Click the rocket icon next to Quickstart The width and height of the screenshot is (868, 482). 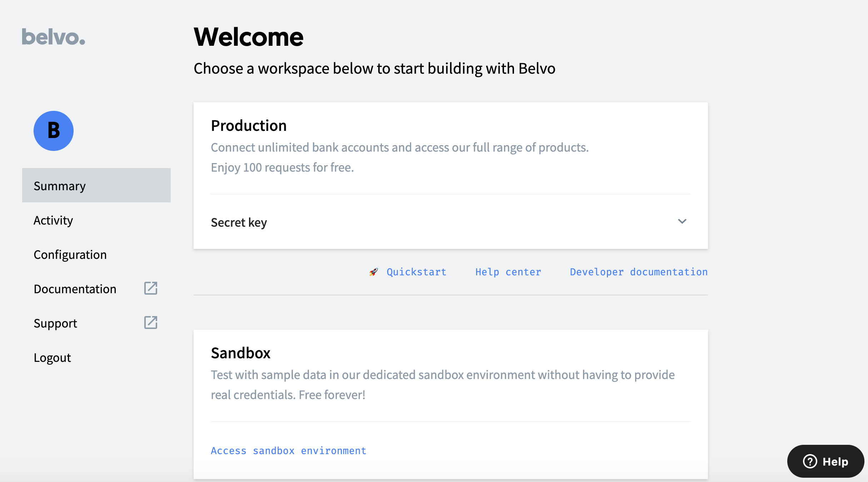(x=374, y=272)
